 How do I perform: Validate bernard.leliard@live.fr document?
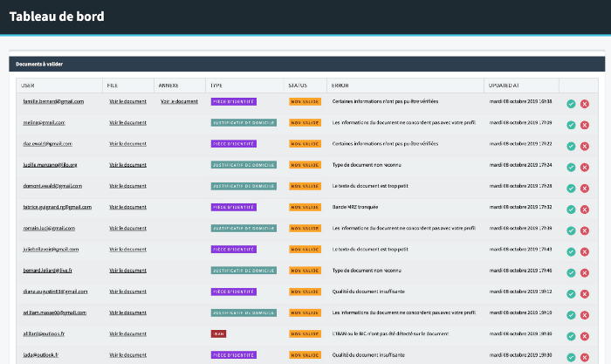click(x=571, y=272)
